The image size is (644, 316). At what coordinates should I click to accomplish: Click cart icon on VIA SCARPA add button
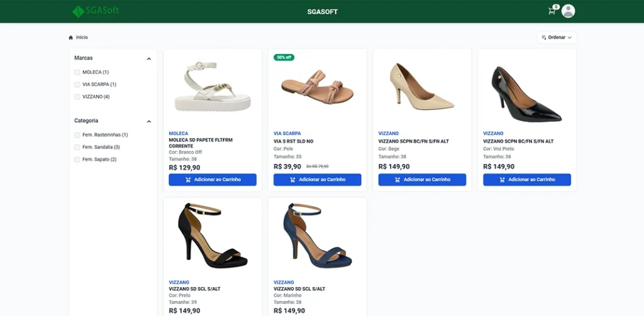click(x=293, y=180)
